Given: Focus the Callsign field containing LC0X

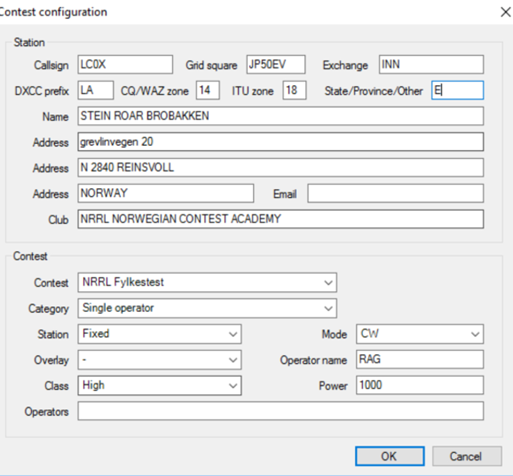Looking at the screenshot, I should click(125, 64).
